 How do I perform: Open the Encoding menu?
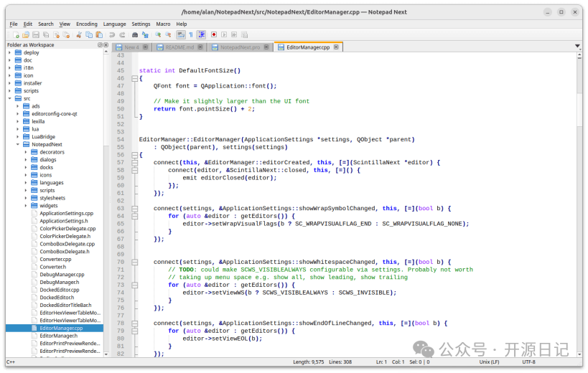(86, 24)
